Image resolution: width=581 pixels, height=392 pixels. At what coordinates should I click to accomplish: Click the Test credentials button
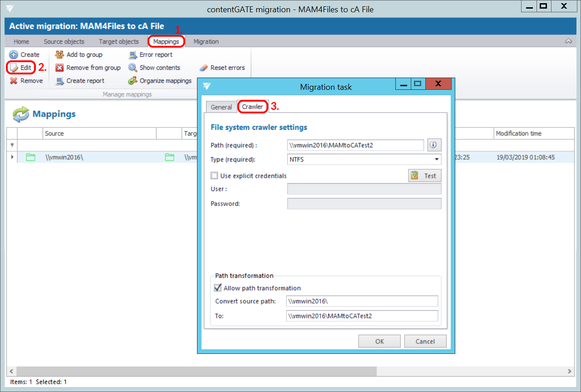click(424, 176)
